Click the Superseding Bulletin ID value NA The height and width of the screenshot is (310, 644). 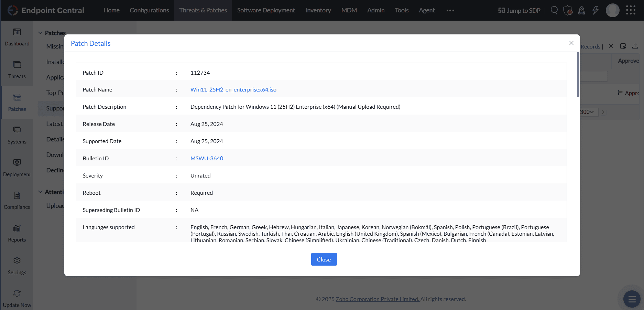194,210
